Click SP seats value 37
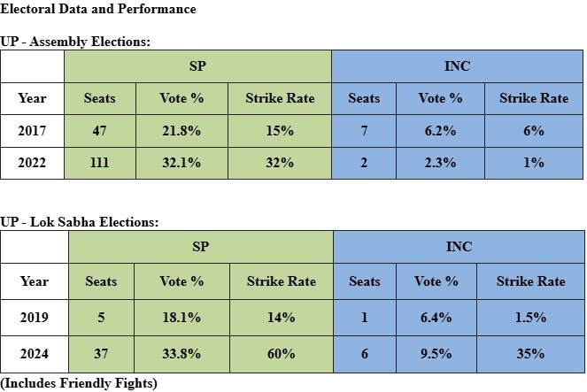 point(101,354)
